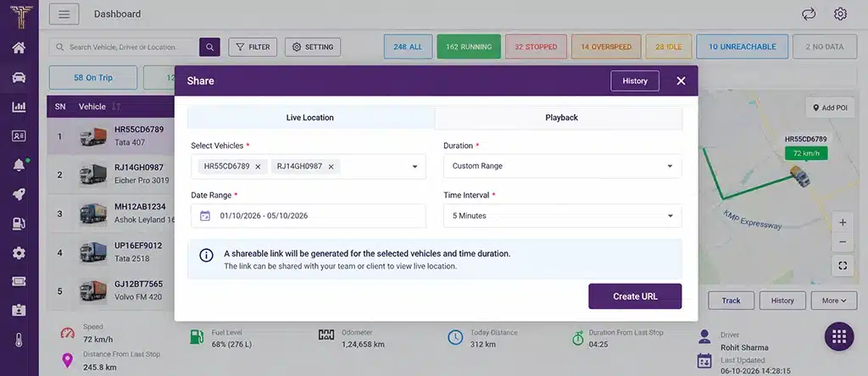
Task: Filter by 10 UNREACHABLE vehicles
Action: tap(743, 47)
